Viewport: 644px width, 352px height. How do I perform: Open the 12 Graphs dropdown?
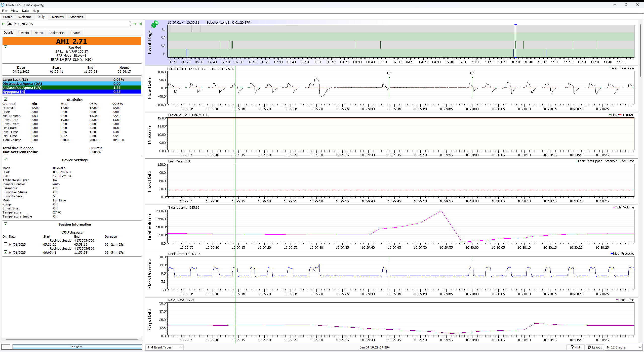pos(623,347)
